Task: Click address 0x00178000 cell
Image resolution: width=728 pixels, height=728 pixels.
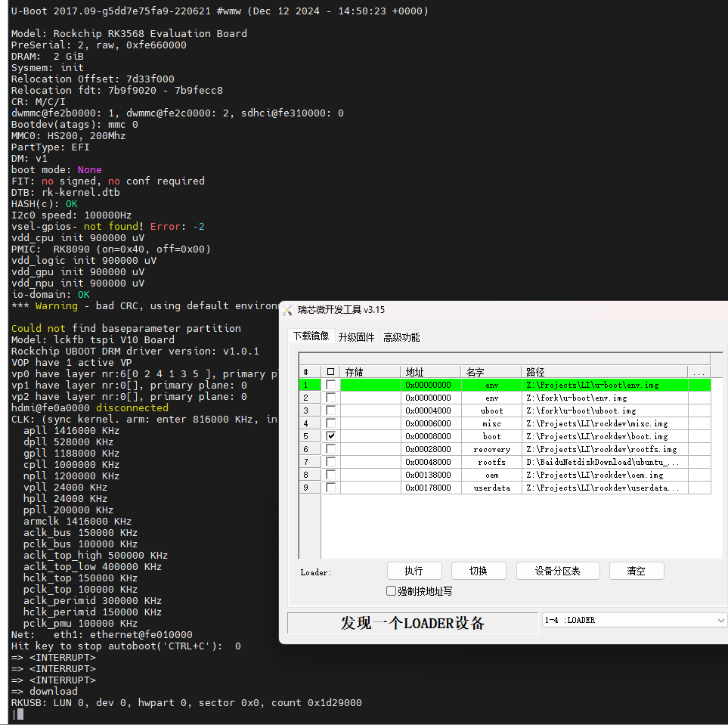Action: 431,488
